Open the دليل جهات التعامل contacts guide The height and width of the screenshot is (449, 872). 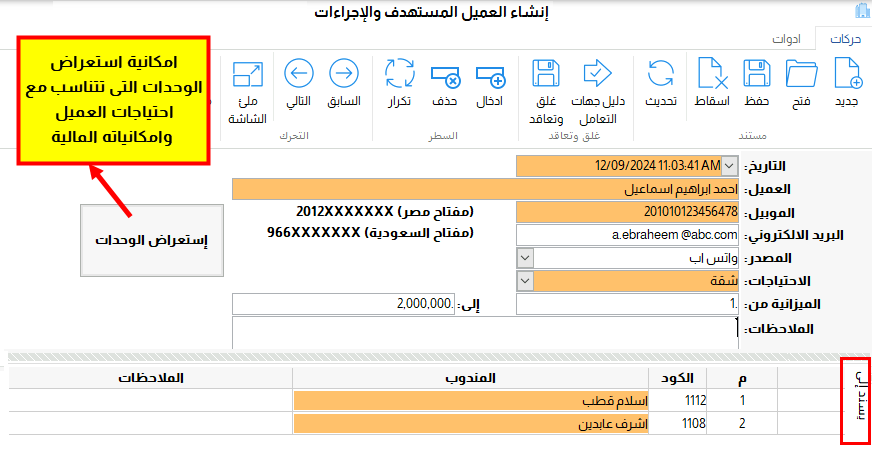597,75
